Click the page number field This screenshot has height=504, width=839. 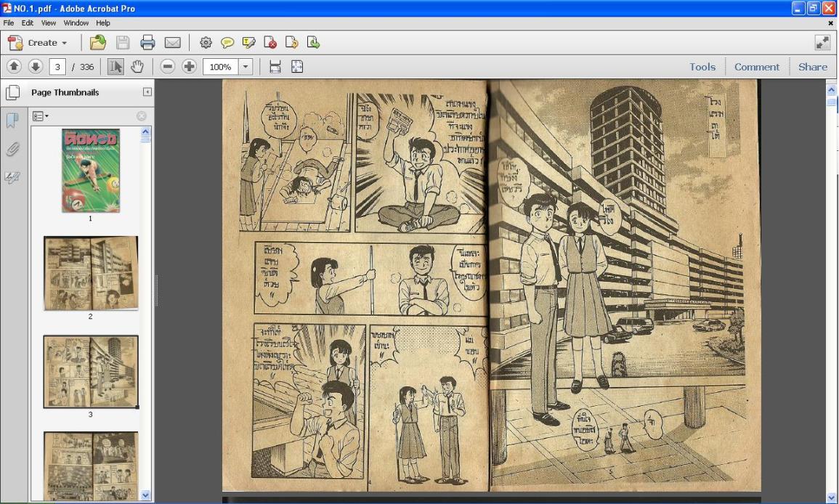point(57,67)
